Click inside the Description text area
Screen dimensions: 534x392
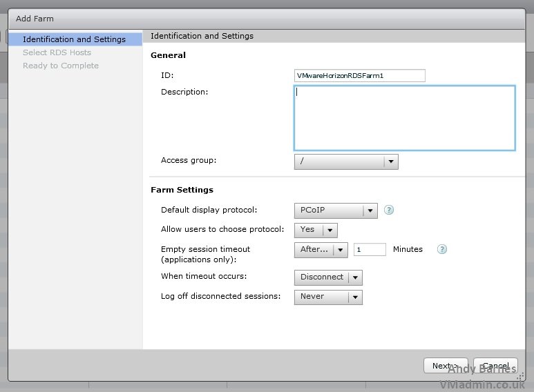[x=404, y=118]
